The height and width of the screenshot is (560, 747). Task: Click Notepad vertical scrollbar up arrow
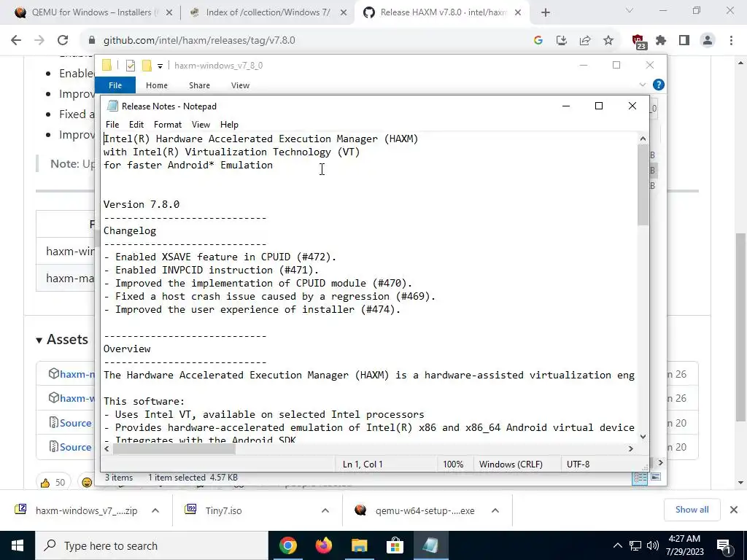pyautogui.click(x=643, y=139)
